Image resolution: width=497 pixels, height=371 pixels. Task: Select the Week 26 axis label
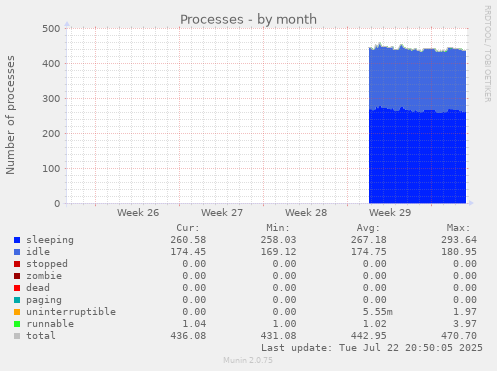click(138, 213)
